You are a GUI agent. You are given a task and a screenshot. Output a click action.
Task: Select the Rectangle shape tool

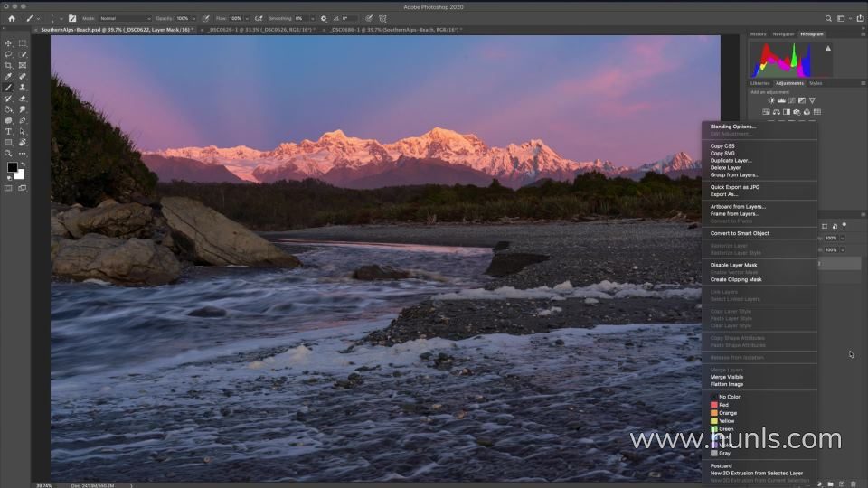(8, 143)
